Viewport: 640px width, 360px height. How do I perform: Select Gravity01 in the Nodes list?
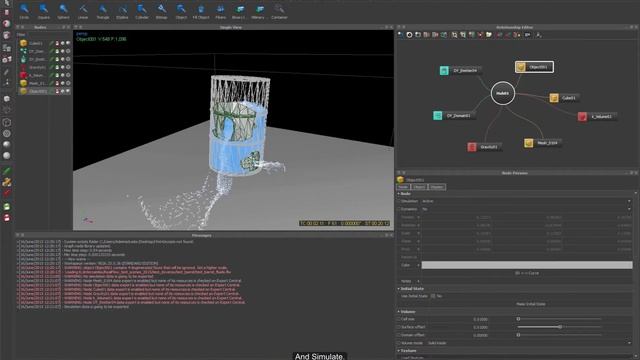(x=36, y=67)
